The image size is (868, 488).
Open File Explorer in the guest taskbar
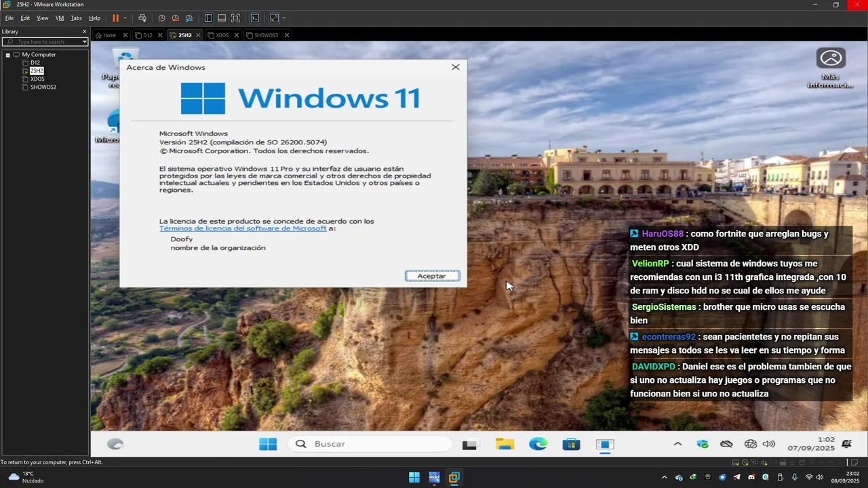coord(505,444)
